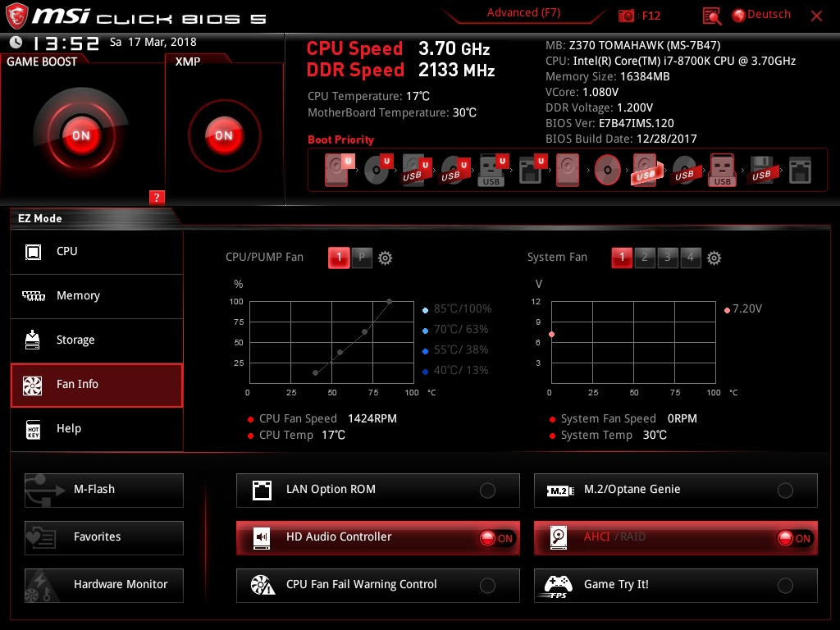This screenshot has width=840, height=630.
Task: Click the 55°C/38% fan curve point
Action: (340, 352)
